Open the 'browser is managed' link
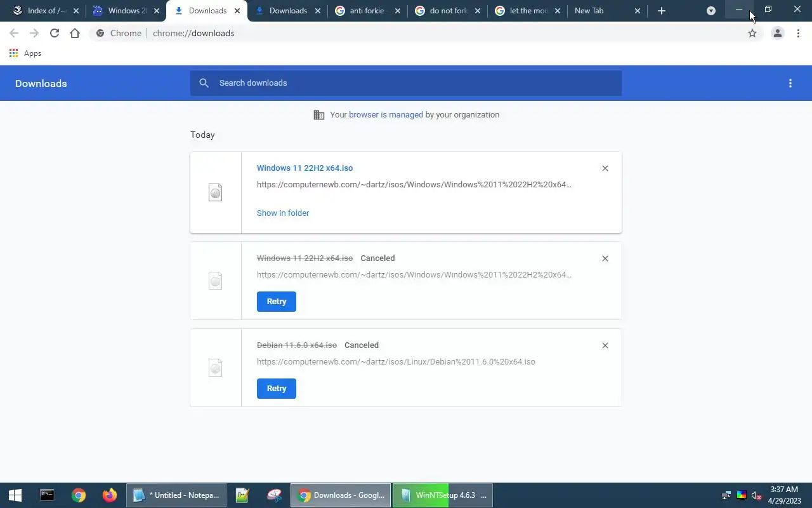This screenshot has width=812, height=508. click(x=386, y=115)
